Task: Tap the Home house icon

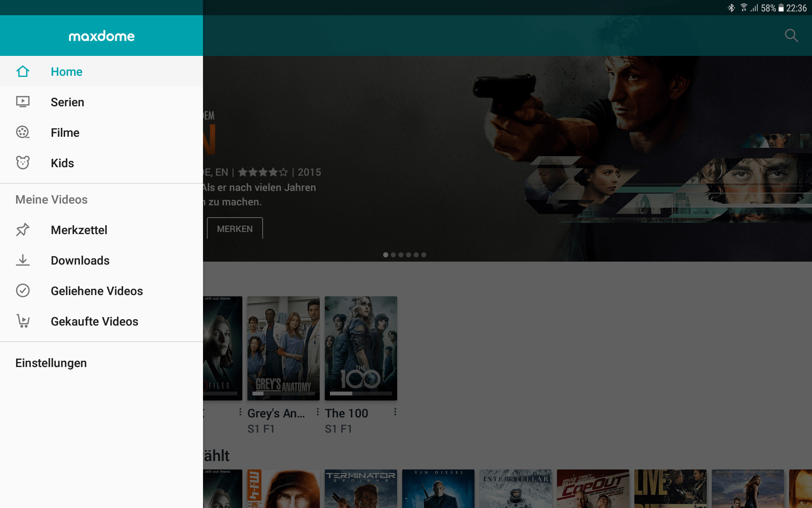Action: click(x=23, y=72)
